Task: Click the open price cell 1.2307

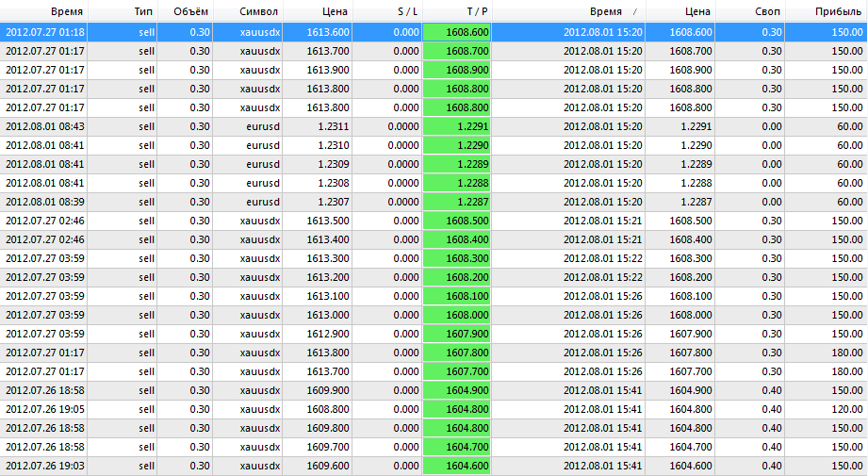Action: tap(318, 202)
